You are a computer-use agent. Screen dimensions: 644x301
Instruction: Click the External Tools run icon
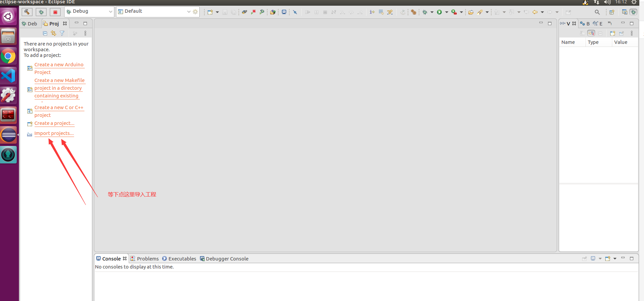point(454,12)
